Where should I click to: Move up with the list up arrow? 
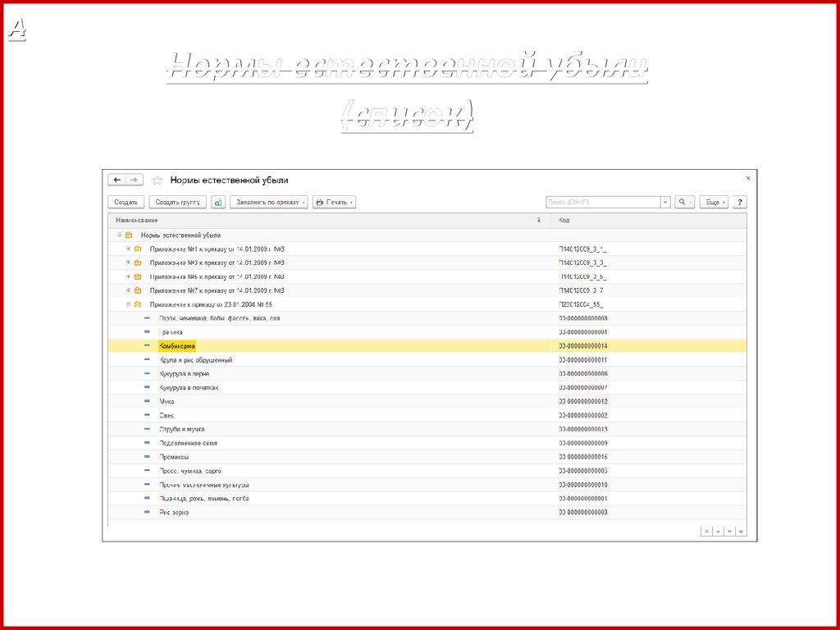coord(719,531)
